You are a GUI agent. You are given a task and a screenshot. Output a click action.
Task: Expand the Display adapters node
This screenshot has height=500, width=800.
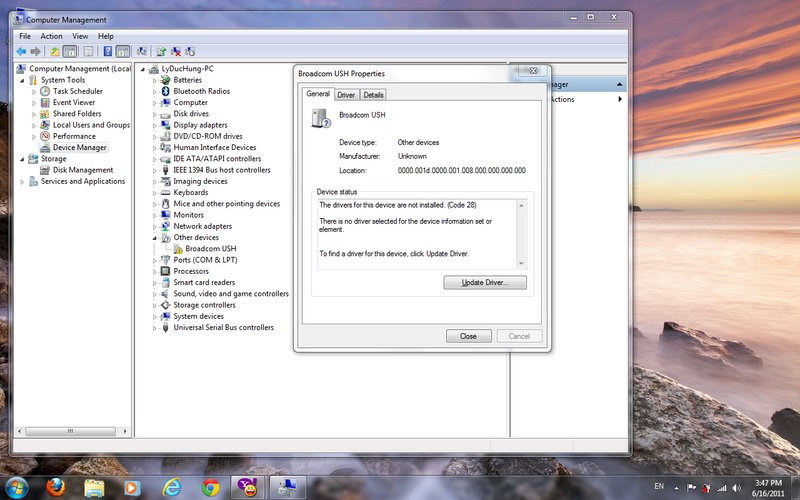click(x=155, y=125)
